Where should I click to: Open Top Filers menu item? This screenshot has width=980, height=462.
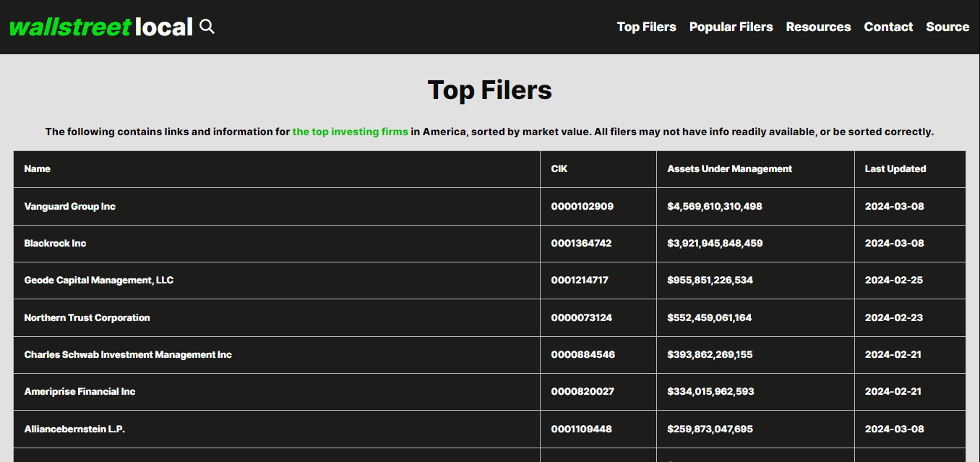pyautogui.click(x=646, y=27)
